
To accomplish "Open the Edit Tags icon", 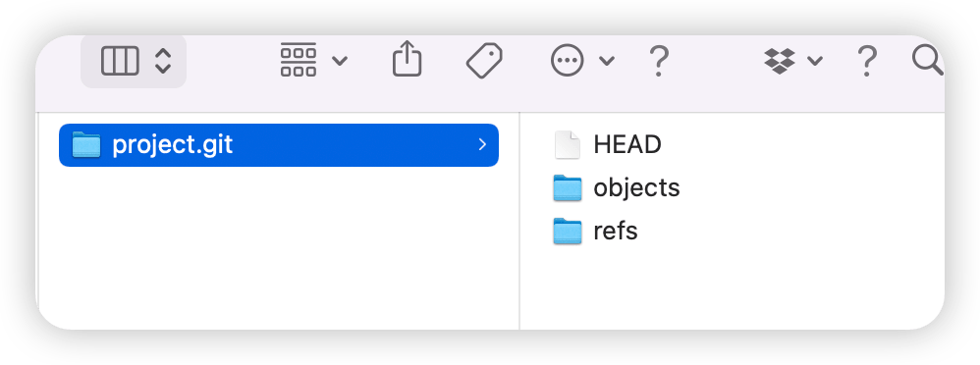I will tap(484, 61).
